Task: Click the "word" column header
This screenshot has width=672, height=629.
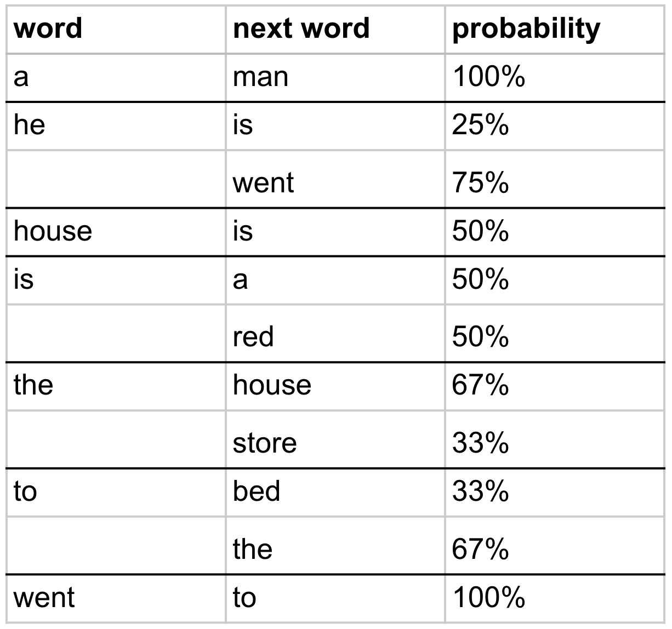Action: coord(48,28)
